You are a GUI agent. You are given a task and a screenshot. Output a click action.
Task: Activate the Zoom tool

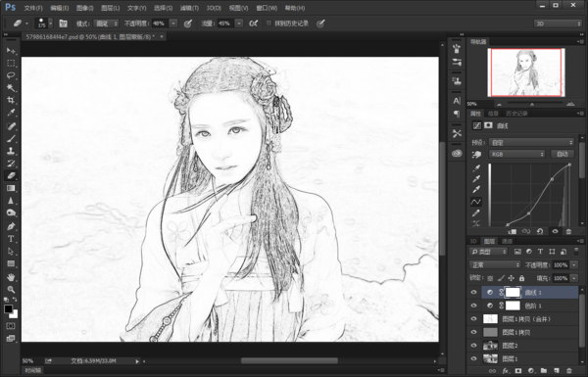(11, 289)
